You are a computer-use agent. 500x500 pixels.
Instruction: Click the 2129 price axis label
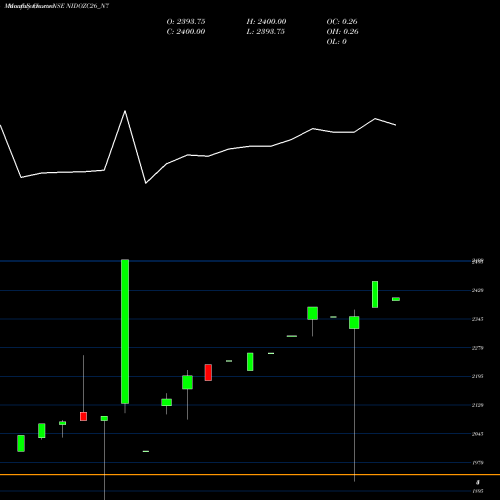click(477, 405)
